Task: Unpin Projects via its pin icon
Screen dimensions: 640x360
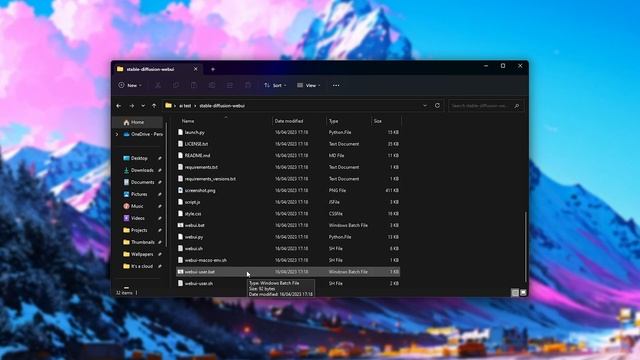Action: pyautogui.click(x=160, y=230)
